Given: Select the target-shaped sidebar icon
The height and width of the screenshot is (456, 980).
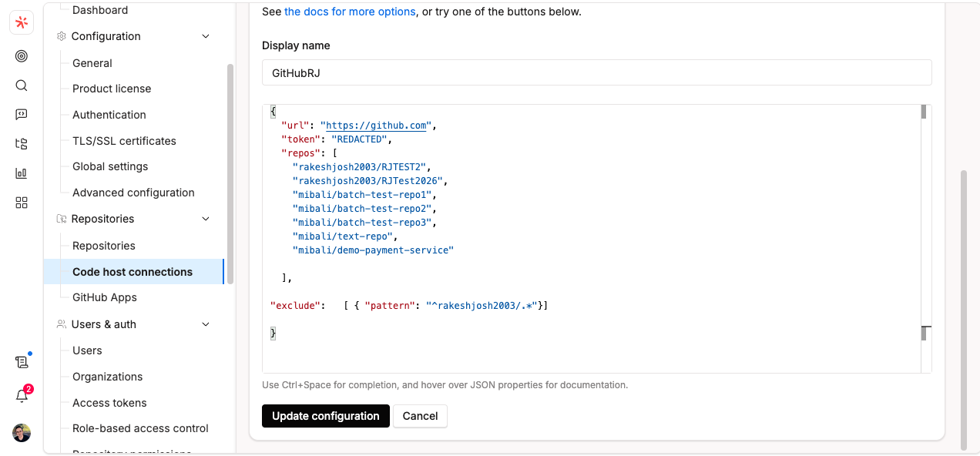Looking at the screenshot, I should (x=21, y=55).
